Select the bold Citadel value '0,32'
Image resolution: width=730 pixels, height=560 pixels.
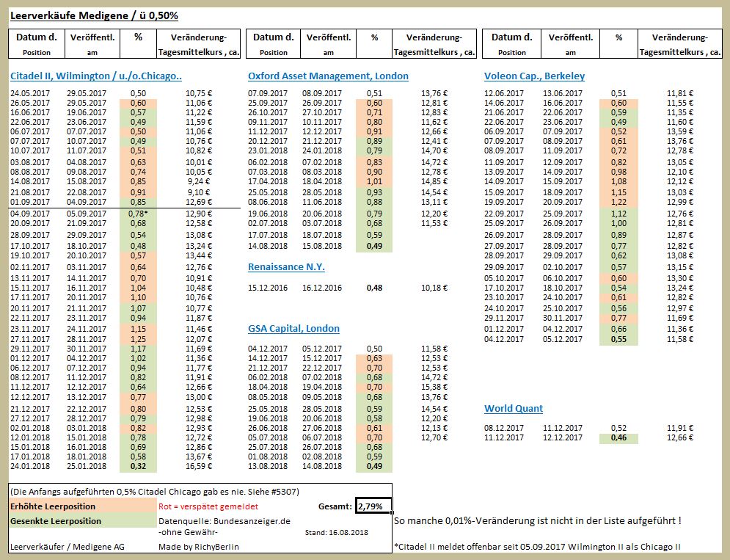click(x=138, y=466)
